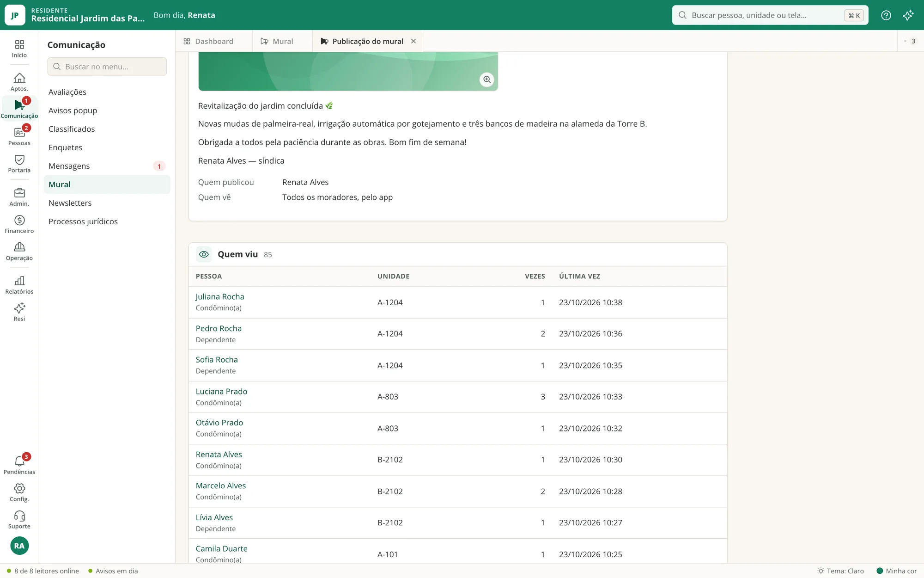Open RA user avatar
The height and width of the screenshot is (578, 924).
(x=19, y=546)
